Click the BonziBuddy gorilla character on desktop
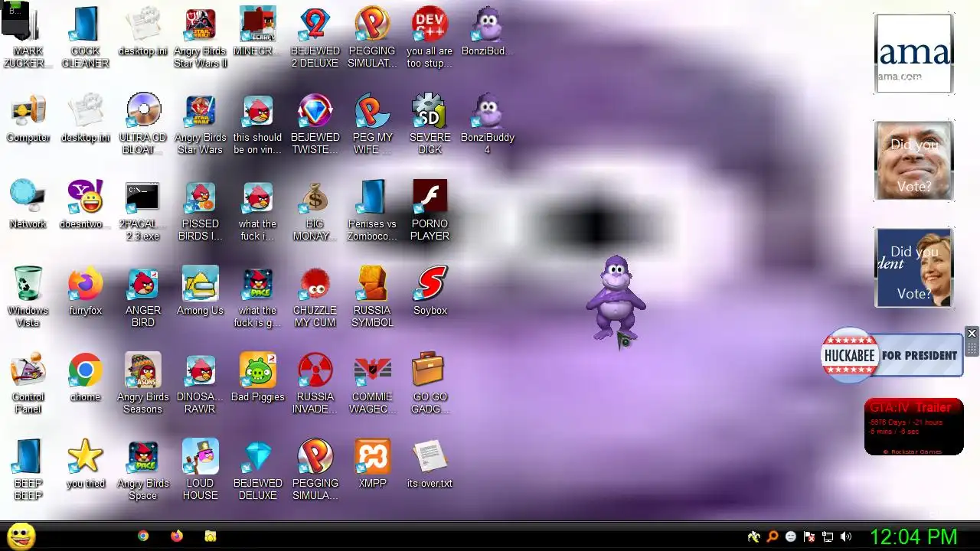Screen dimensions: 980x551 point(616,298)
